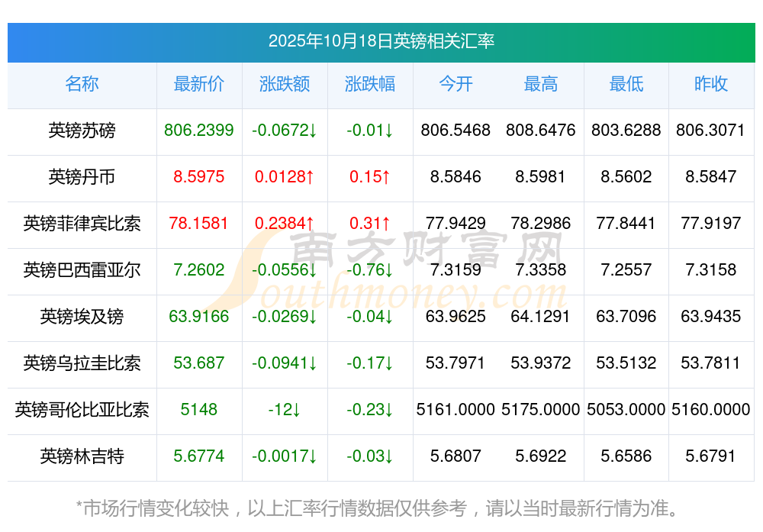Image resolution: width=763 pixels, height=532 pixels.
Task: Select low value 8.5602
Action: click(626, 176)
